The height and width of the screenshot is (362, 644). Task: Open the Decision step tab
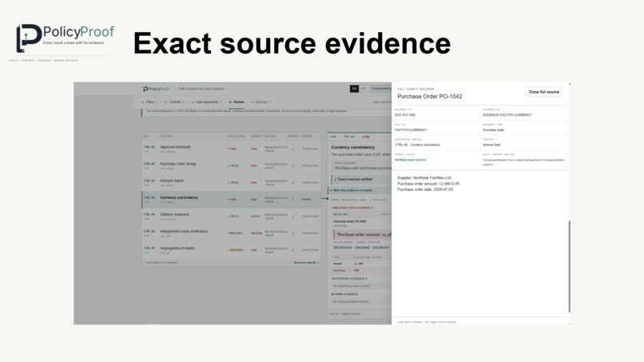[x=261, y=102]
